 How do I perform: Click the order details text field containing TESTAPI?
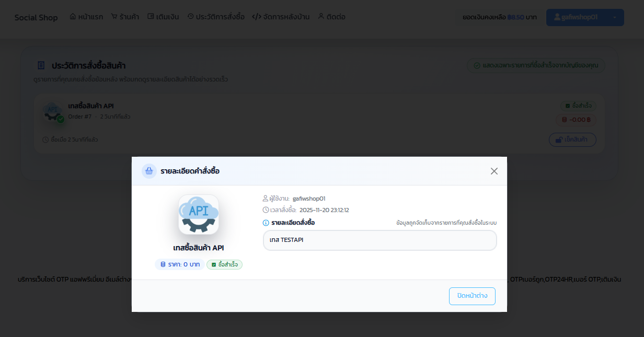(x=379, y=240)
